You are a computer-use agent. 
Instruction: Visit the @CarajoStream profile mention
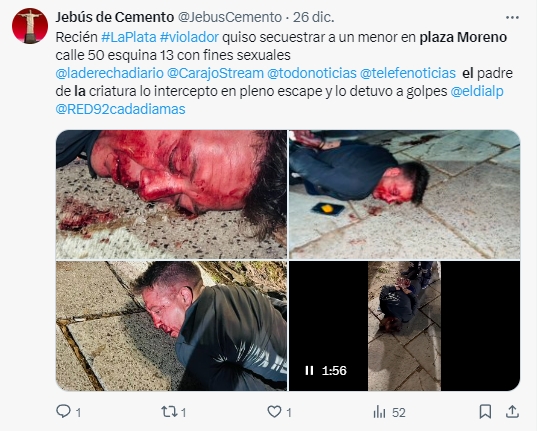click(x=216, y=73)
